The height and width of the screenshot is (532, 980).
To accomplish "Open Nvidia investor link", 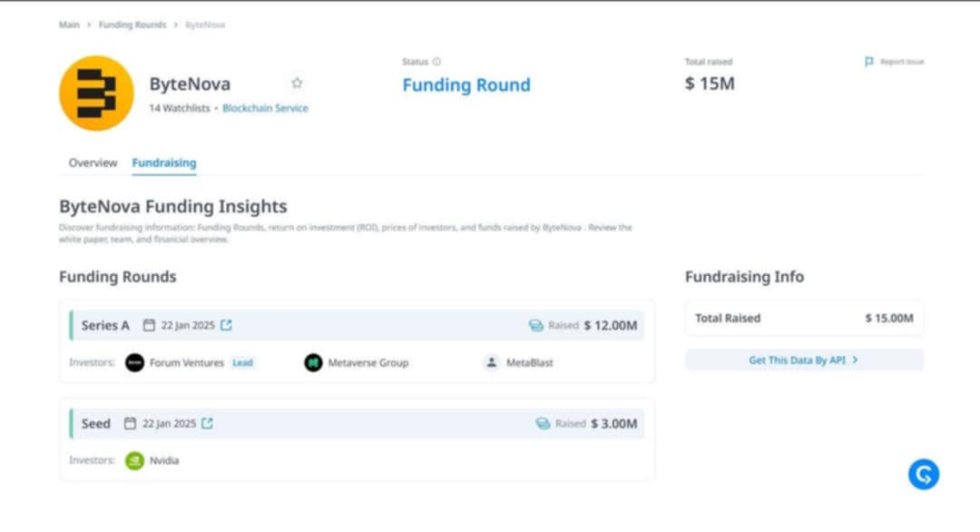I will pos(163,460).
